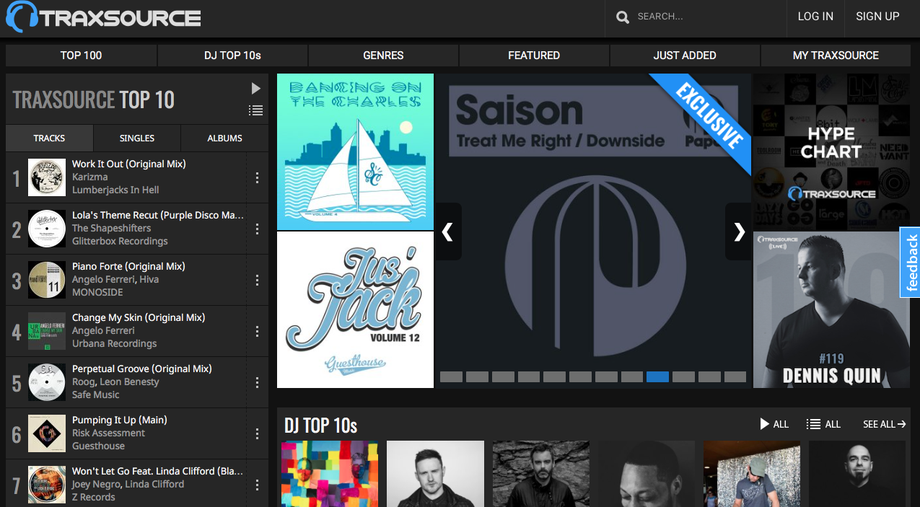Select the first carousel slide indicator
The width and height of the screenshot is (920, 507).
pyautogui.click(x=451, y=377)
